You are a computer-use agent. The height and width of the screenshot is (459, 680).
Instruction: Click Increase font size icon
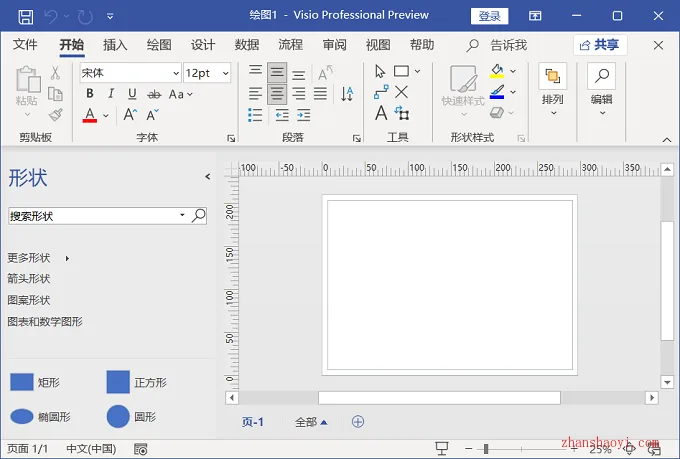coord(130,115)
